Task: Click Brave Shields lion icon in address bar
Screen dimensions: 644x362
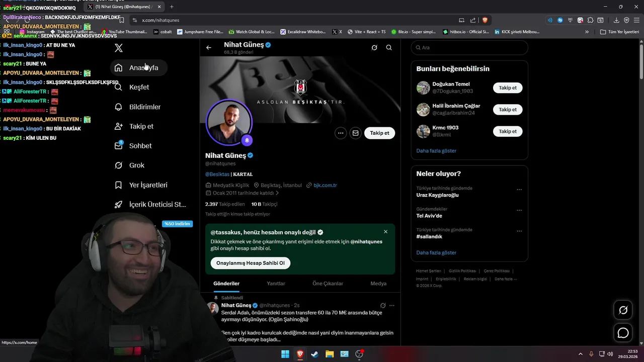Action: [485, 20]
